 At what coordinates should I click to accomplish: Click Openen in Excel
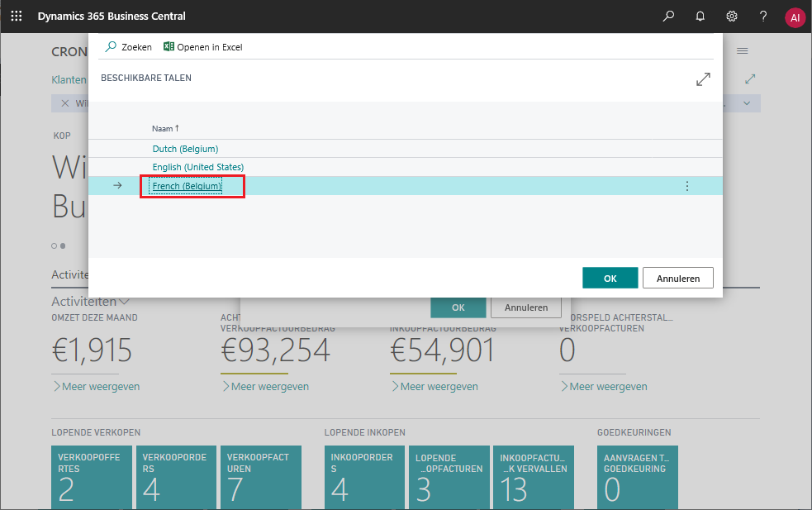[x=203, y=47]
